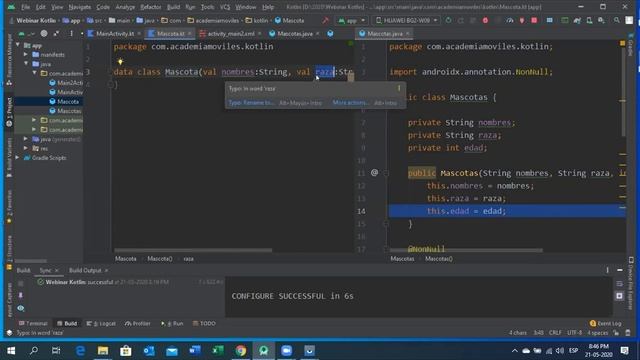This screenshot has height=360, width=640.
Task: Expand the Gradle Scripts node
Action: (x=18, y=158)
